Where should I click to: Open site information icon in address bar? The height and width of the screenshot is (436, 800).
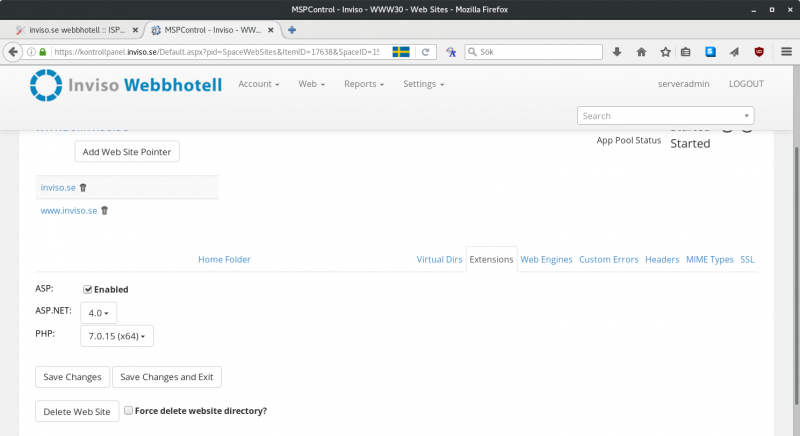point(32,52)
